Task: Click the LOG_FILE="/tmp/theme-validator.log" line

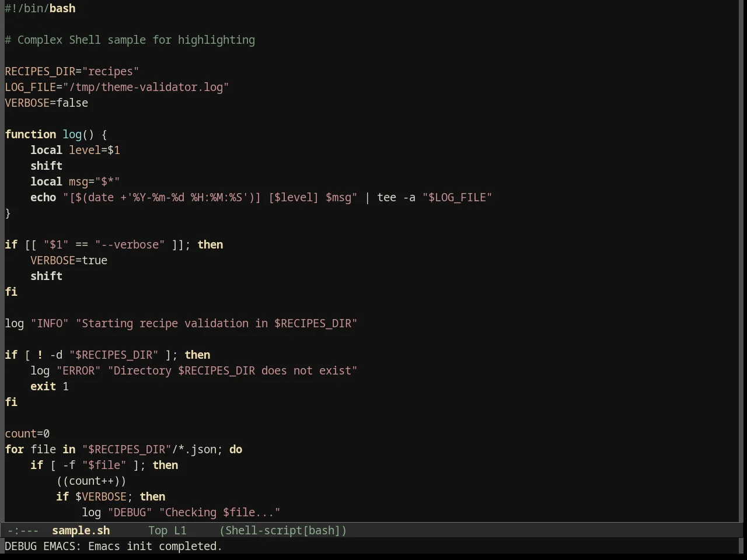Action: click(x=117, y=87)
